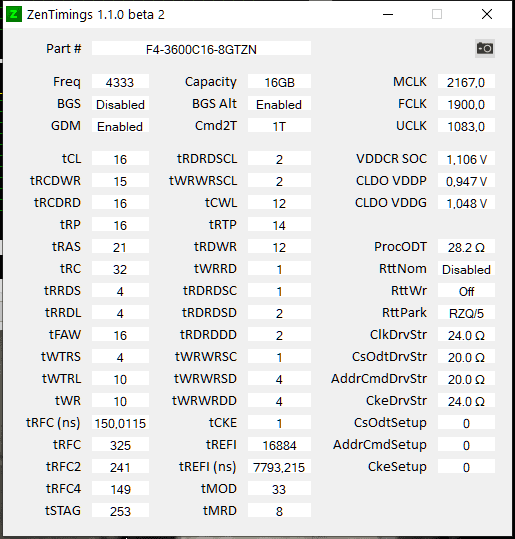Click the tREFI (ns) value 7793,215
This screenshot has height=539, width=515.
(279, 466)
